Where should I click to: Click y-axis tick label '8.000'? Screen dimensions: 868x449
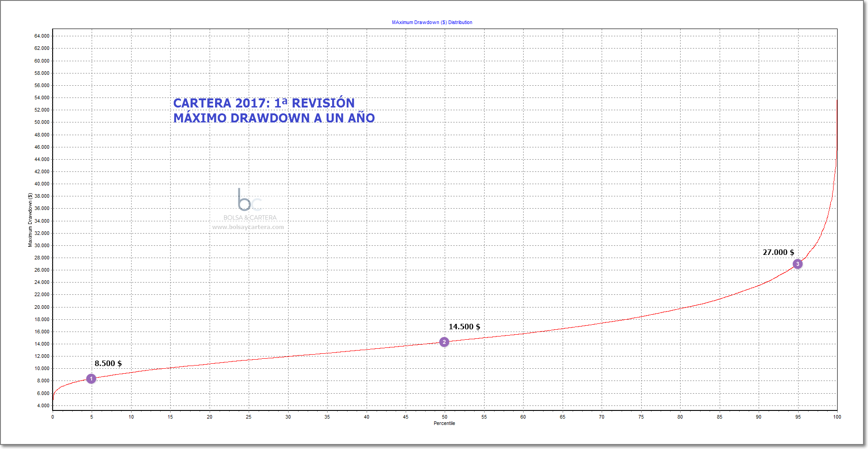tap(43, 381)
